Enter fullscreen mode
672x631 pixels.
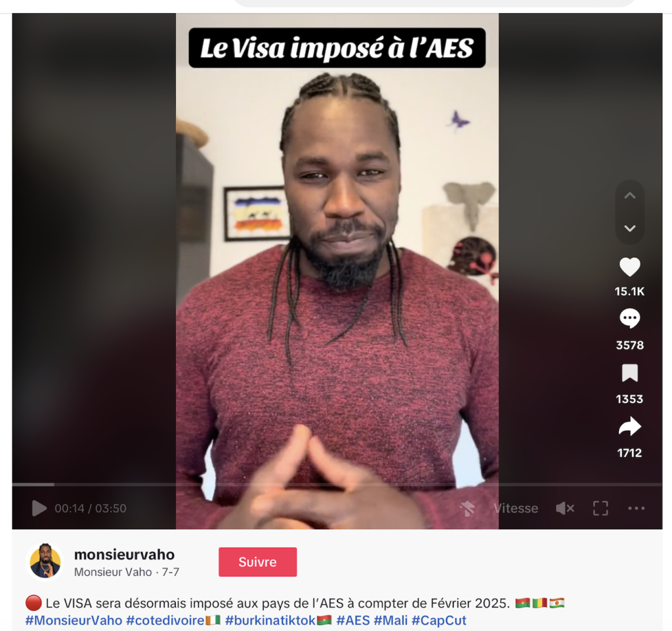coord(600,508)
